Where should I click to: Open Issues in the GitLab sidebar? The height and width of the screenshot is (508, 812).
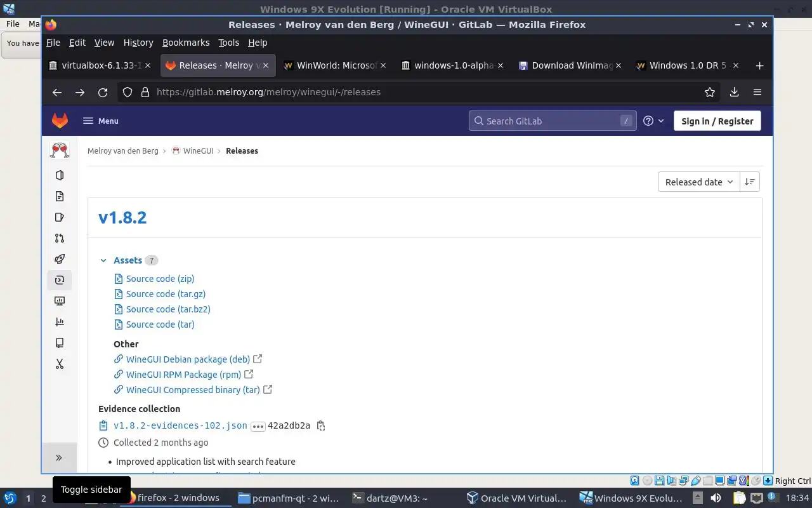60,217
